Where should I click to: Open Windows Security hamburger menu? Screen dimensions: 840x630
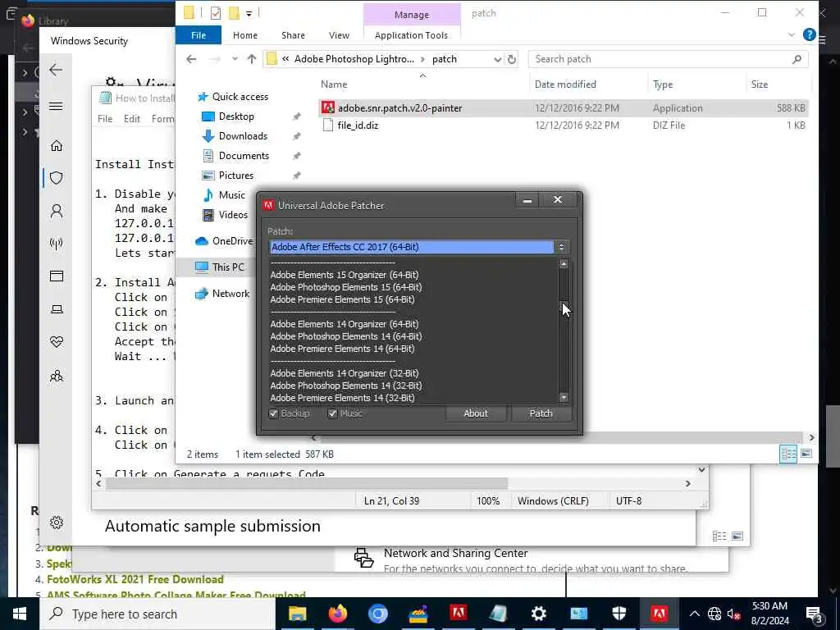coord(56,106)
